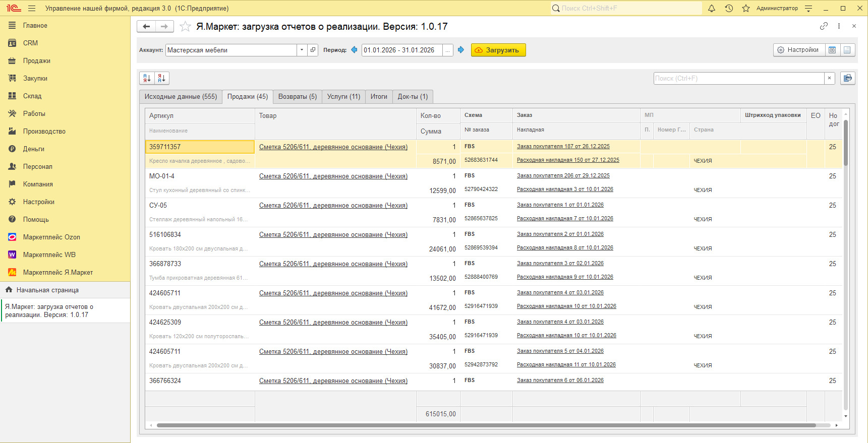Shift period back with left arrow
Screen dimensions: 868x443
click(354, 50)
